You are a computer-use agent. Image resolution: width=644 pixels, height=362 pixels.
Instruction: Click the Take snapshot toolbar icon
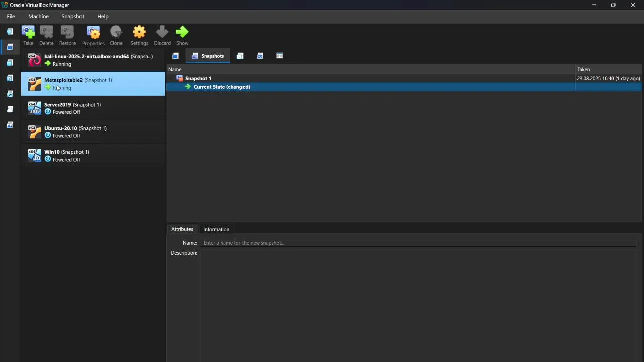click(x=28, y=33)
